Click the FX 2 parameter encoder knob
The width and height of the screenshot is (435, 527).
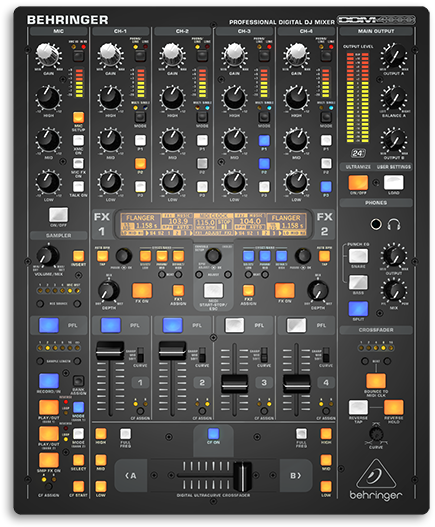(x=303, y=256)
